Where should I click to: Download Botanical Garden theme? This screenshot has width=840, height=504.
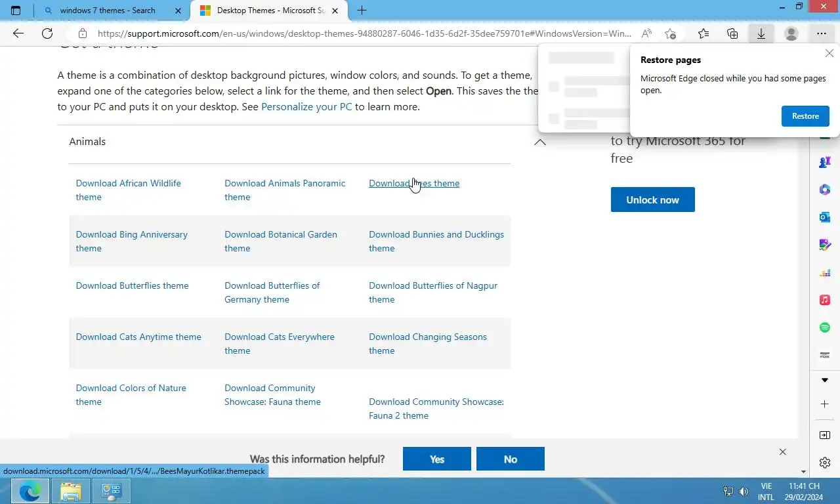tap(281, 241)
